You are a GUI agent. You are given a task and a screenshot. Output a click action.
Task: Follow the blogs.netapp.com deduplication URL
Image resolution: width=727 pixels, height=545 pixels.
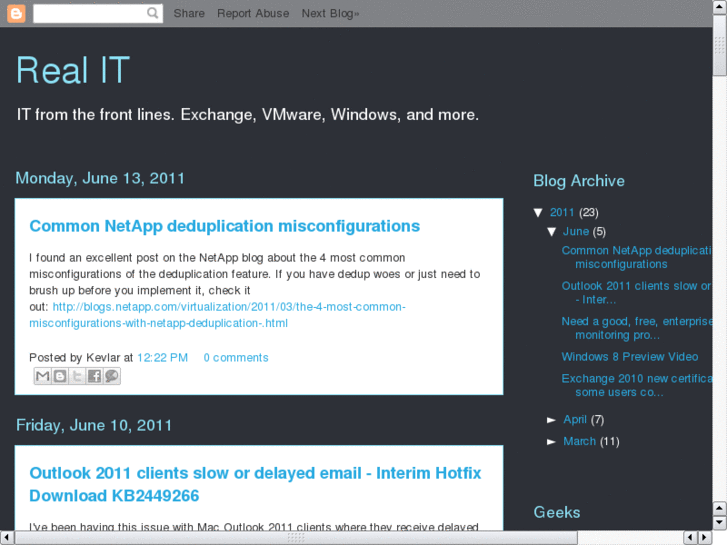[x=217, y=315]
